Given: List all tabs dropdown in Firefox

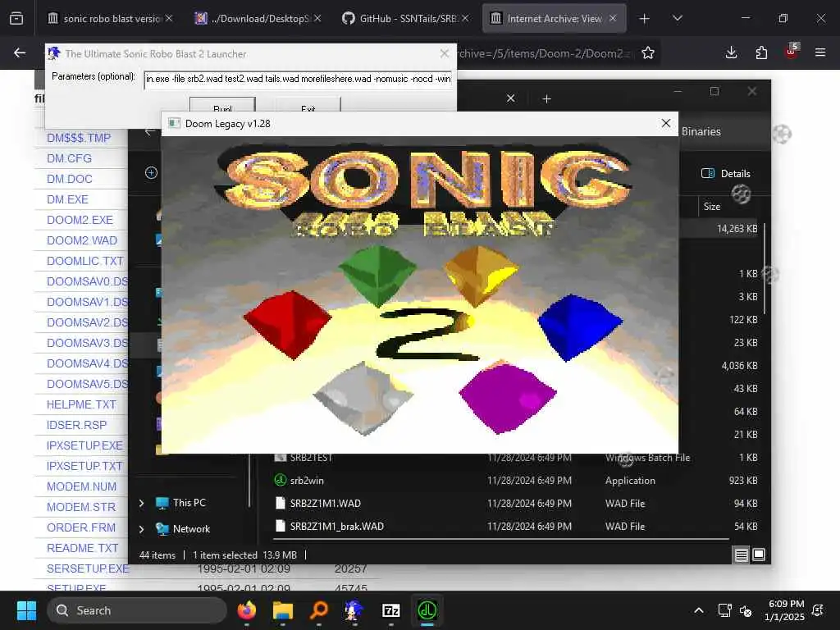Looking at the screenshot, I should click(x=678, y=19).
